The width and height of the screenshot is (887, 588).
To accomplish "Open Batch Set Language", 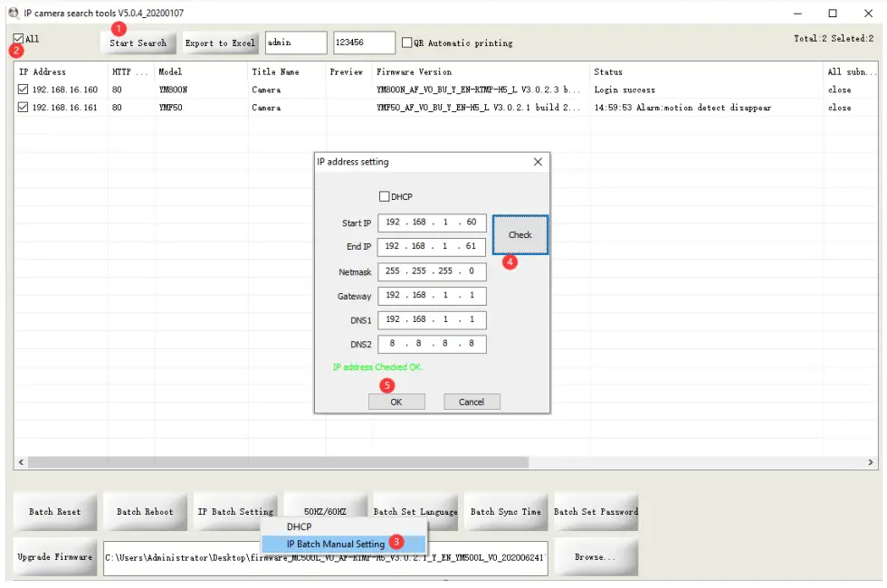I will click(x=415, y=511).
